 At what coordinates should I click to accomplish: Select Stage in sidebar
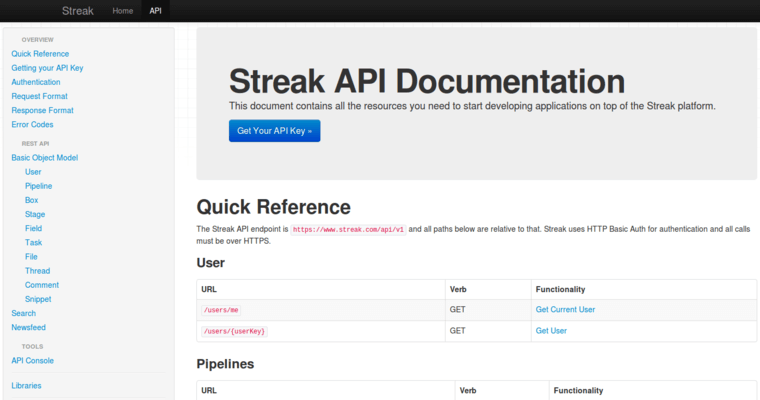(35, 214)
